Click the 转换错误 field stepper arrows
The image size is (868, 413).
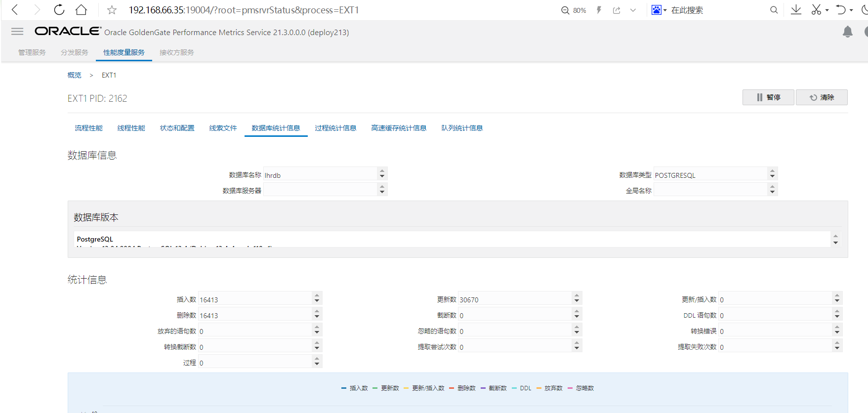click(837, 330)
